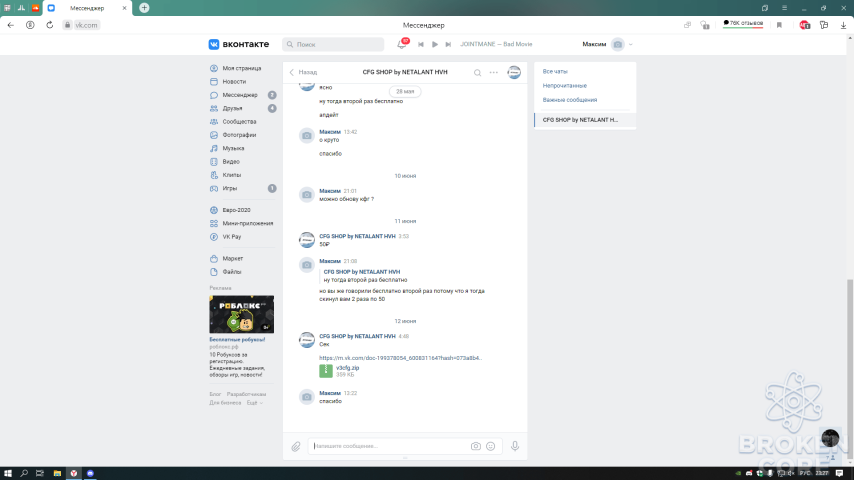The width and height of the screenshot is (854, 480).
Task: Select the Важные сообщения filter
Action: coord(570,100)
